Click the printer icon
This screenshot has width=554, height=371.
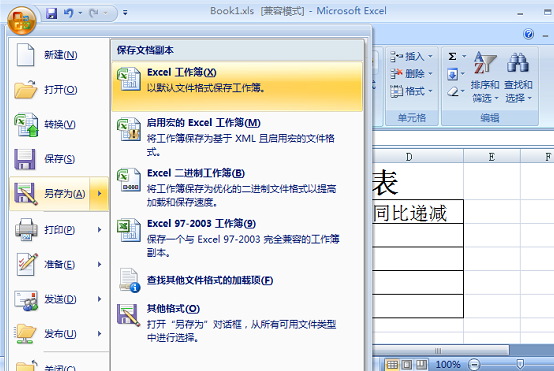(26, 230)
